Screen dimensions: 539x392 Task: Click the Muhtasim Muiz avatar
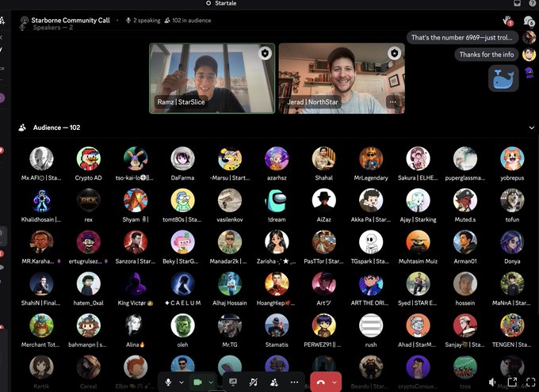pos(418,242)
